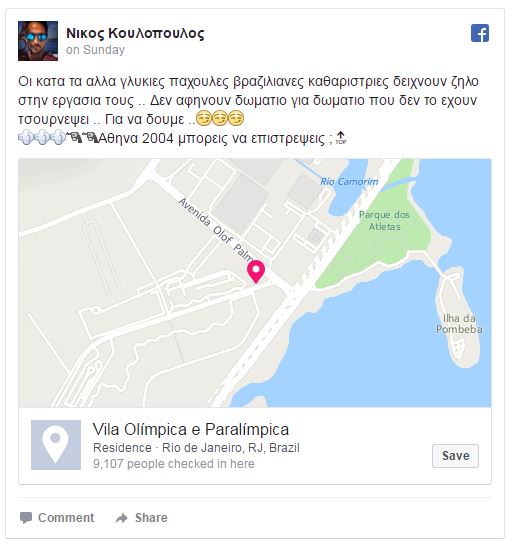Save the Vila Olímpica e Paralímpica place
The height and width of the screenshot is (556, 517).
(x=455, y=456)
